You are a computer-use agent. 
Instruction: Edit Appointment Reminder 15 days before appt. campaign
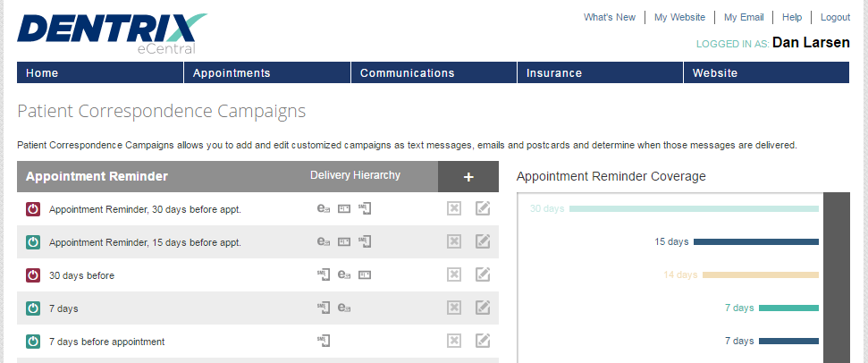pyautogui.click(x=483, y=241)
